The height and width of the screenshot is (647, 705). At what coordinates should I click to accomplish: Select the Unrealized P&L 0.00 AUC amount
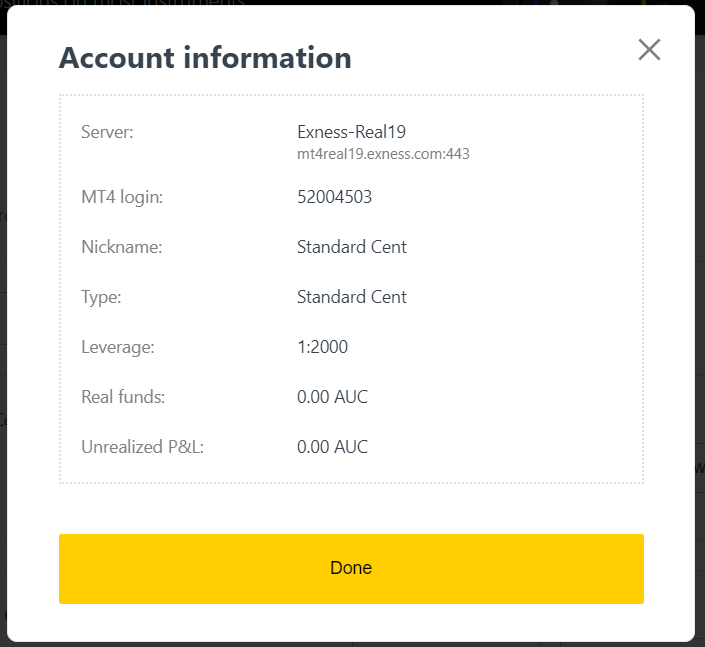click(x=333, y=447)
